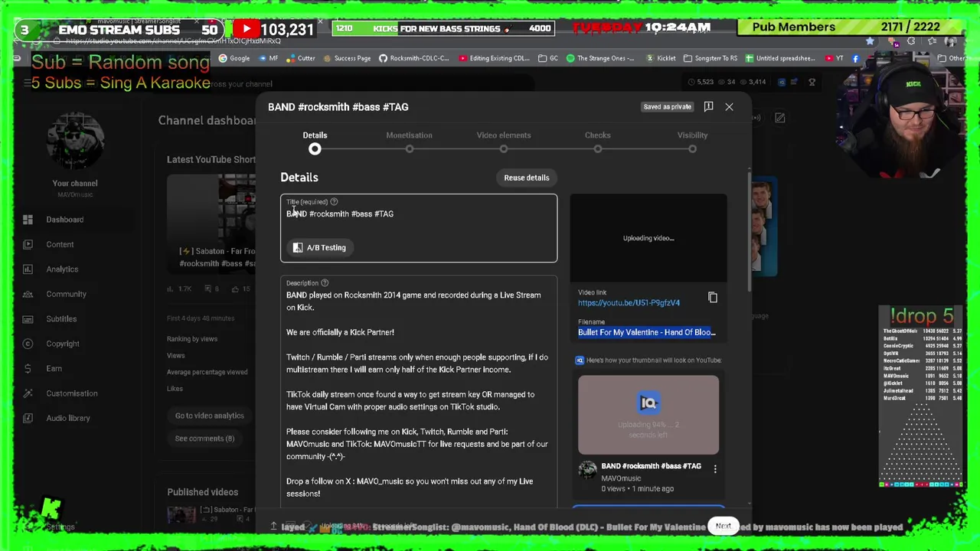Click the Other bookmarks folder
The image size is (980, 551).
[x=952, y=58]
